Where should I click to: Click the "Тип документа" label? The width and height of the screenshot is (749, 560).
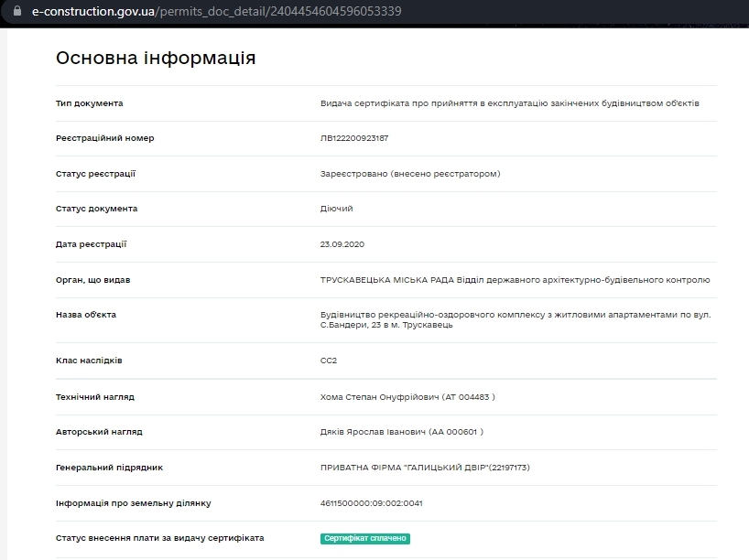(90, 103)
